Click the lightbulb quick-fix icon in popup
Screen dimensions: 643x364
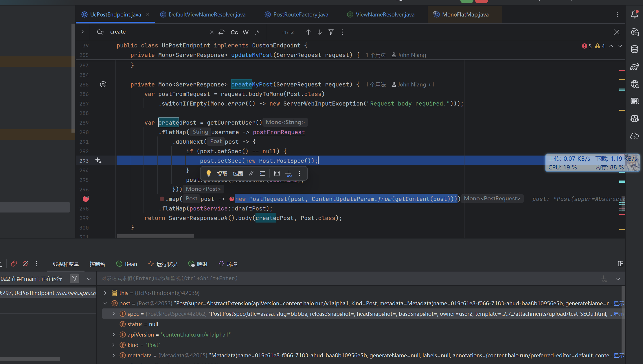[208, 173]
